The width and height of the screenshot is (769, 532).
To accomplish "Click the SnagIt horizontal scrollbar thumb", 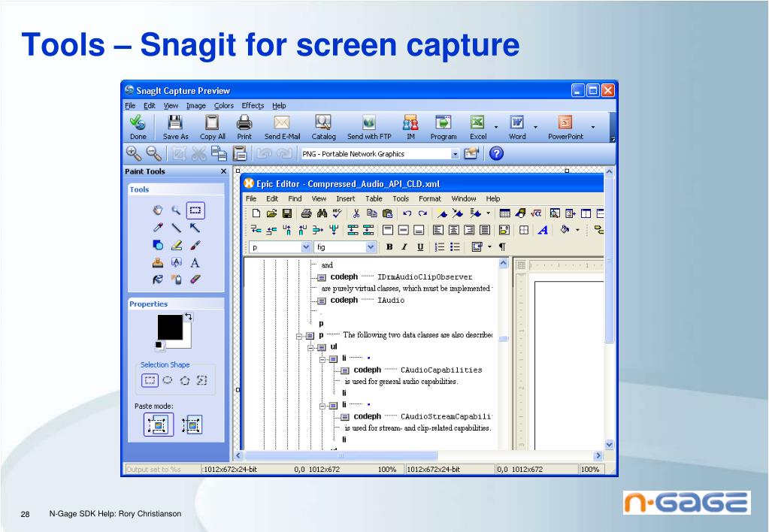I will pyautogui.click(x=341, y=455).
